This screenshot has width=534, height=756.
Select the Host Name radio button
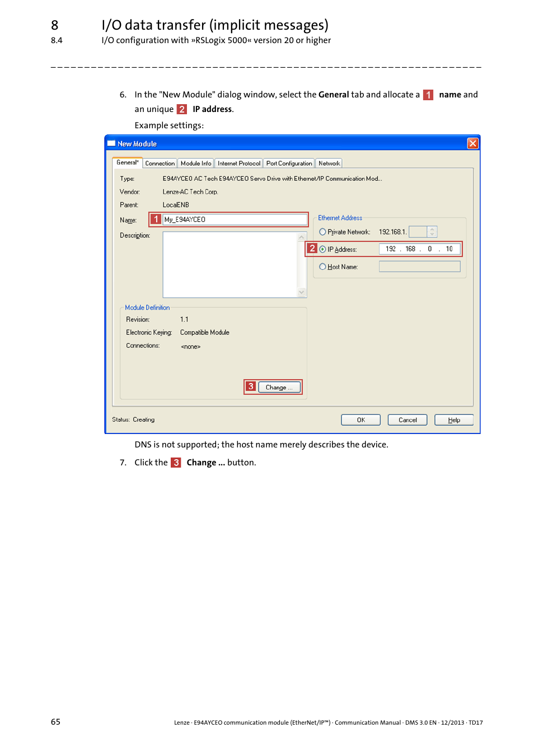click(322, 267)
